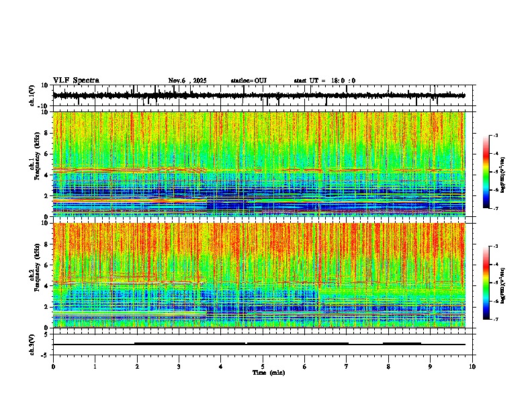The image size is (532, 411).
Task: Select the "start UT = 18: 0 : 0" text
Action: (324, 81)
